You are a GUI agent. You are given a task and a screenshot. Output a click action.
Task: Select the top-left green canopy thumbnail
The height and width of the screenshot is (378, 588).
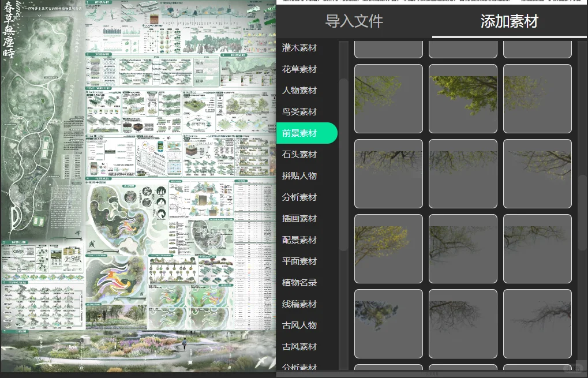388,99
